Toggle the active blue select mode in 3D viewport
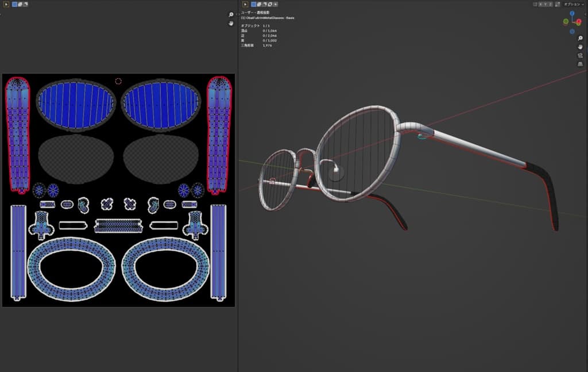 coord(254,4)
